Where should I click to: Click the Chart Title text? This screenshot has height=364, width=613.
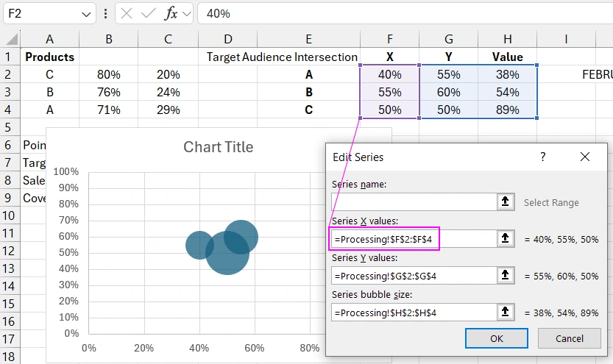click(x=218, y=147)
